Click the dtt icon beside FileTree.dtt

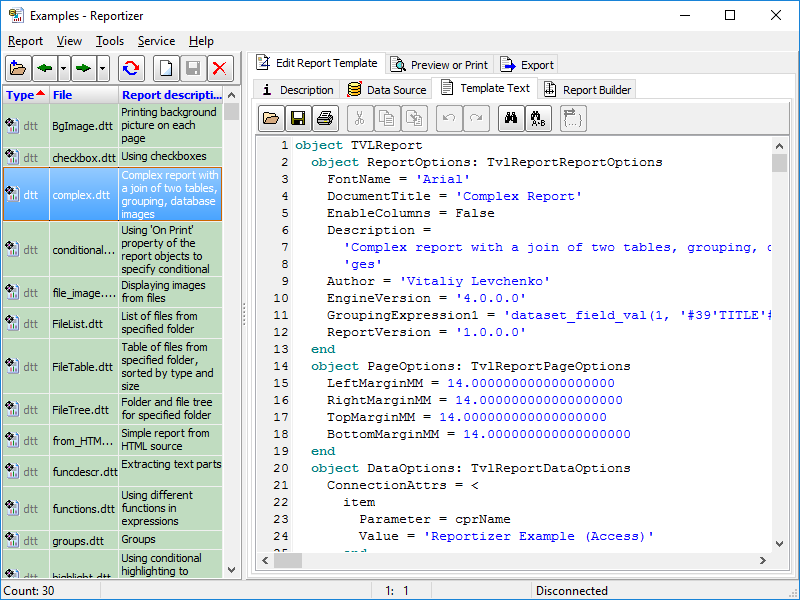click(12, 409)
